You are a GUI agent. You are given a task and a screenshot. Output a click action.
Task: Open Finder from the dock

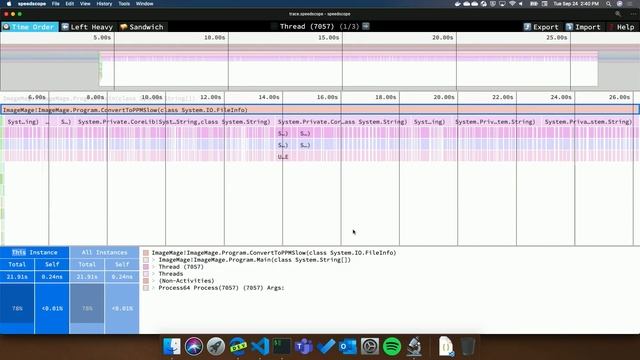pyautogui.click(x=172, y=347)
